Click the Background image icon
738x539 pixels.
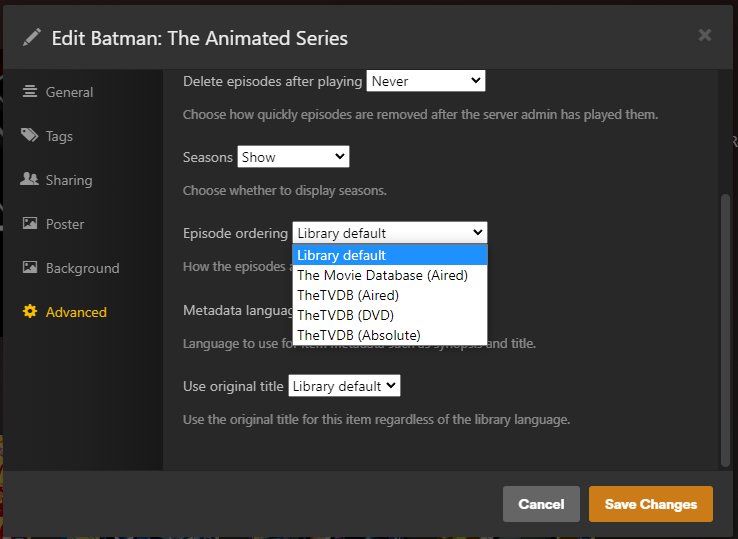[x=30, y=268]
